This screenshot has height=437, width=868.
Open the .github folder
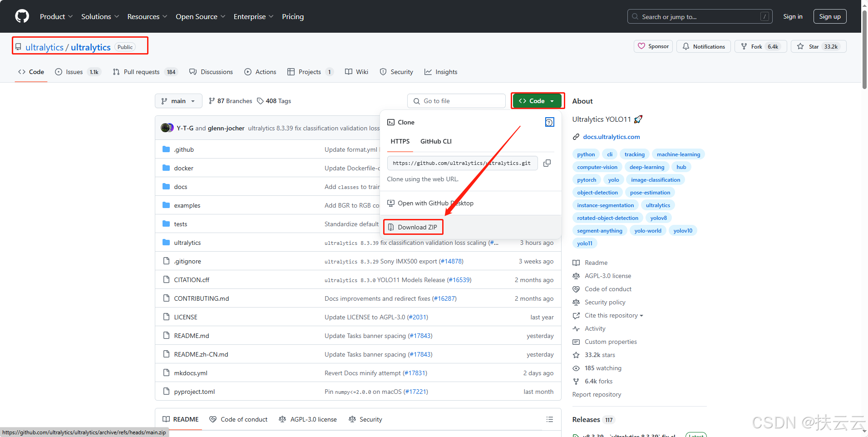(184, 149)
